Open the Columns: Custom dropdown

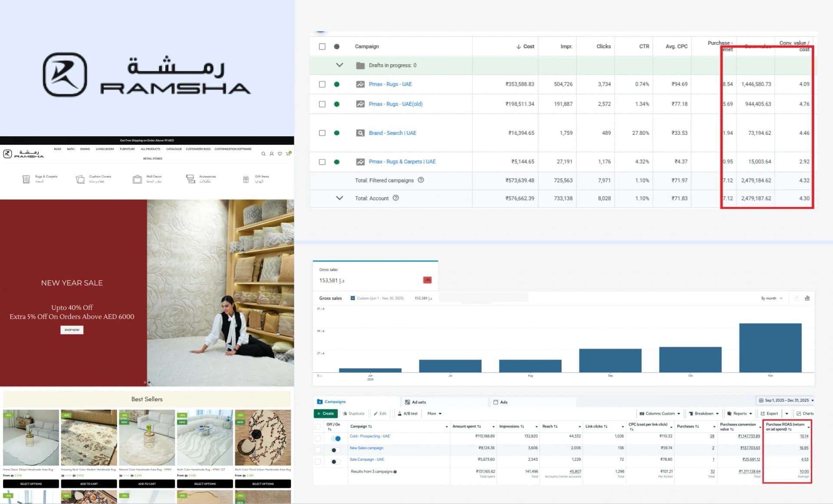tap(659, 413)
